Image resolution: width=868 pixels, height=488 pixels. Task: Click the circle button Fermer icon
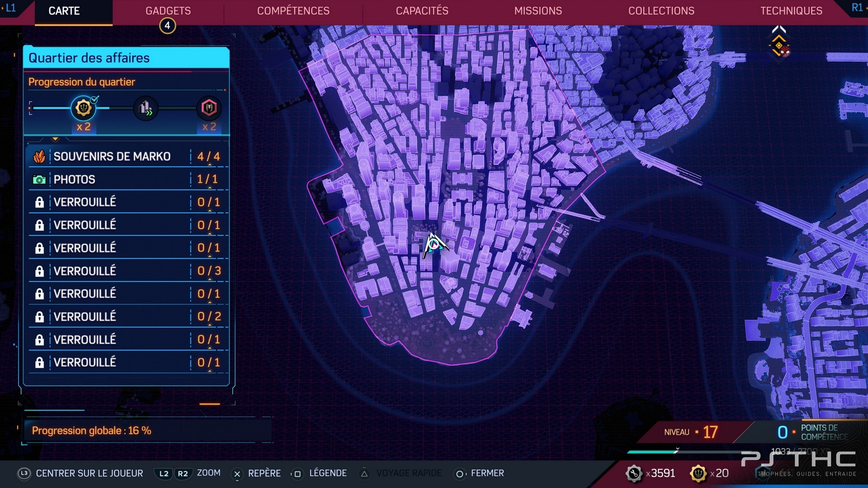[x=459, y=474]
